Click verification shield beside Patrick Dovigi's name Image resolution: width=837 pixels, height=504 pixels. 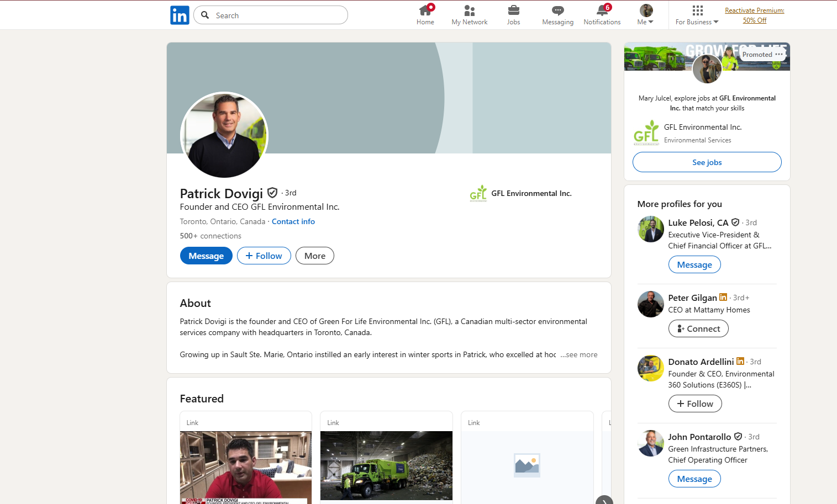(272, 193)
